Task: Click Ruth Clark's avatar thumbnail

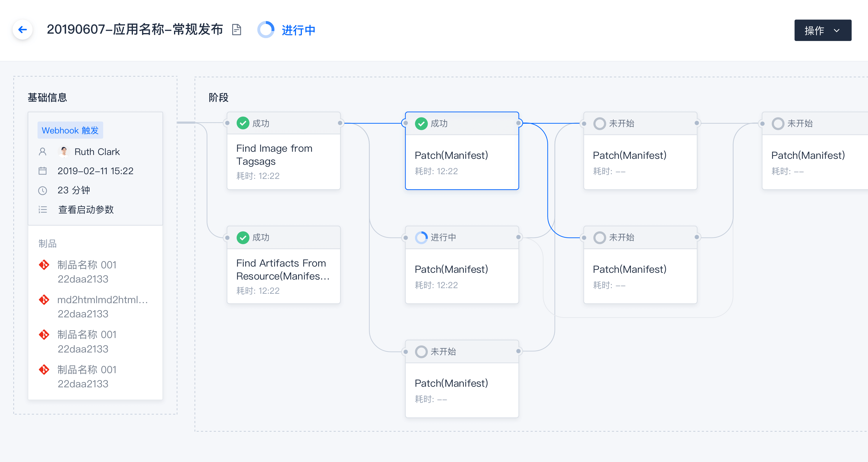Action: [64, 151]
